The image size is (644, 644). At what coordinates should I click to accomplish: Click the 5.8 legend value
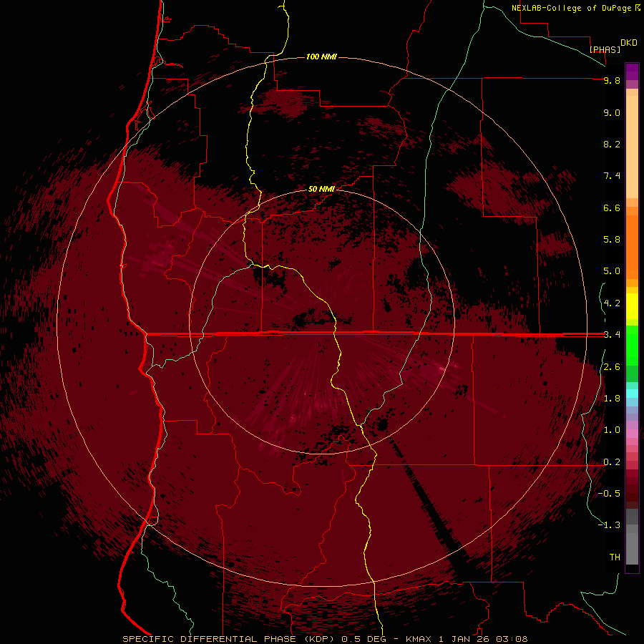(612, 240)
